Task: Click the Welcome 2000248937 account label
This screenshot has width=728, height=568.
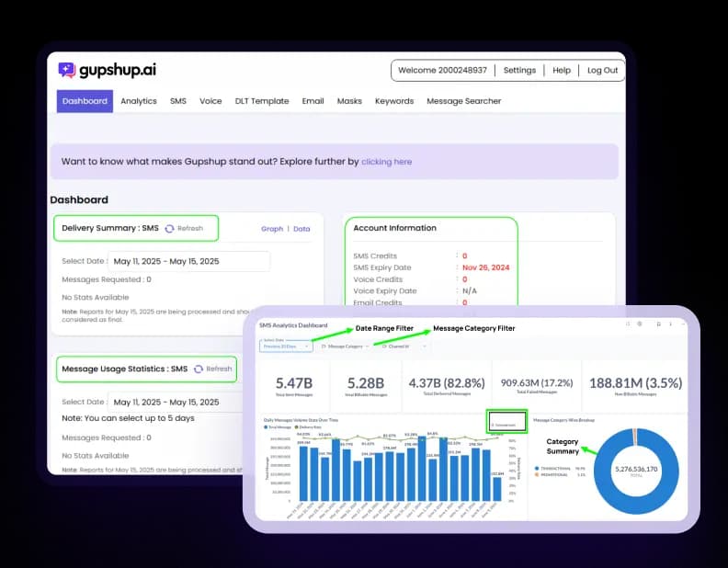Action: coord(442,71)
